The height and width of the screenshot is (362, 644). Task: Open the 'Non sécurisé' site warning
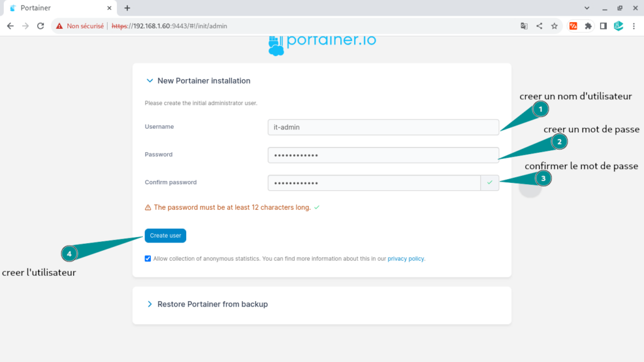tap(80, 26)
